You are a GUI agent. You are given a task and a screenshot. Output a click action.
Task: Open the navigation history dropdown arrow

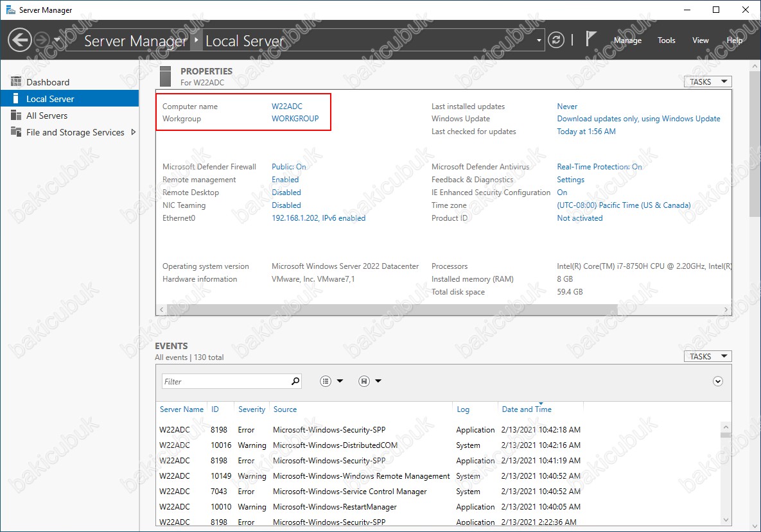[x=57, y=40]
